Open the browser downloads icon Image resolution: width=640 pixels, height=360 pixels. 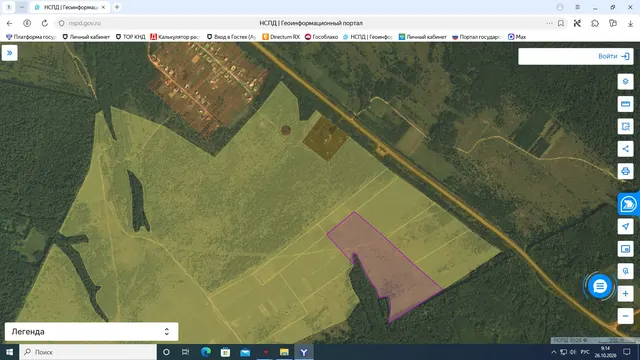[630, 23]
